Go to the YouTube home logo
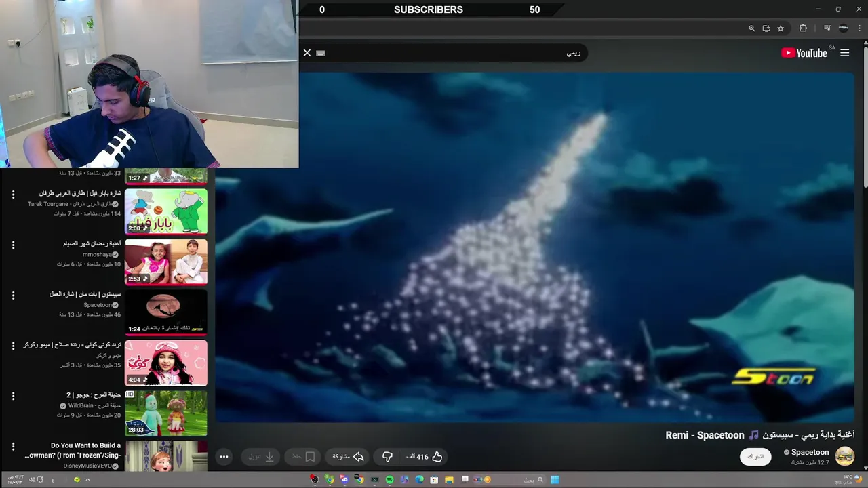 [x=804, y=53]
